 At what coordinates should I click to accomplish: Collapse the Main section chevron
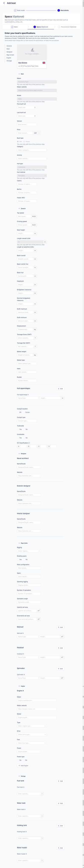(19, 74)
